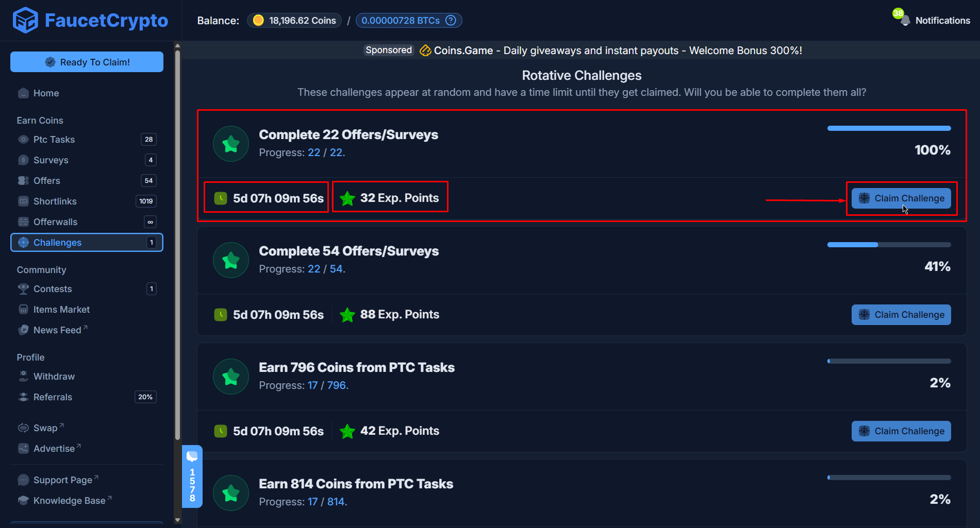The image size is (980, 528).
Task: Select the Contests trophy icon
Action: tap(23, 288)
